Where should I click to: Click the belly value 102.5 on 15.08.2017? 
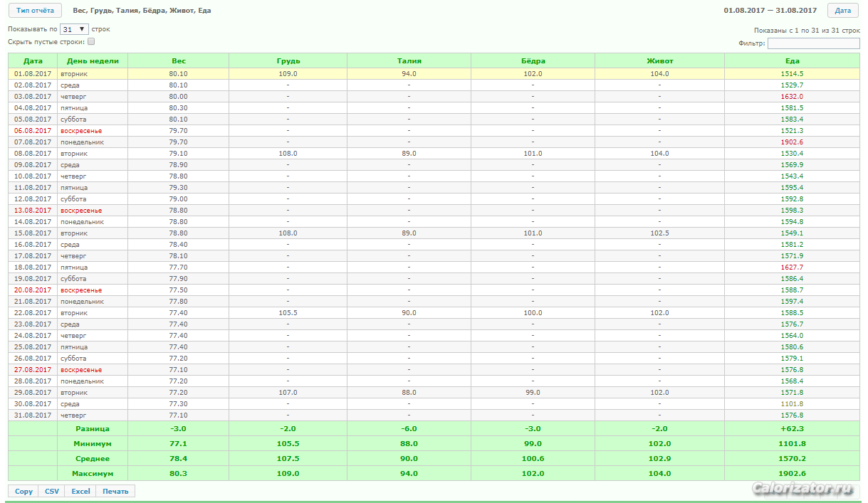pos(659,233)
